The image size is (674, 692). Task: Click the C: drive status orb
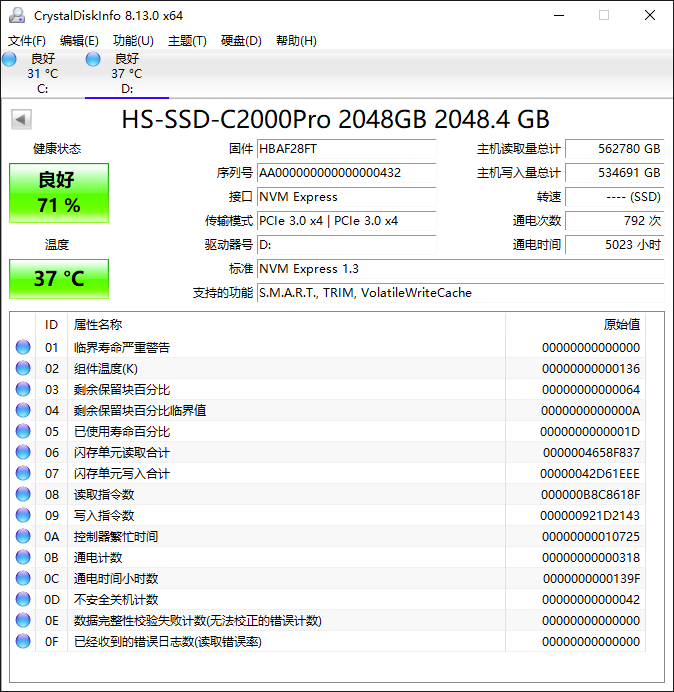[x=9, y=59]
